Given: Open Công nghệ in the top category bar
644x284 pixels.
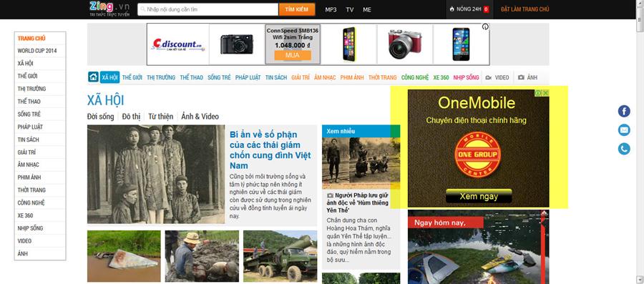Looking at the screenshot, I should [x=415, y=77].
